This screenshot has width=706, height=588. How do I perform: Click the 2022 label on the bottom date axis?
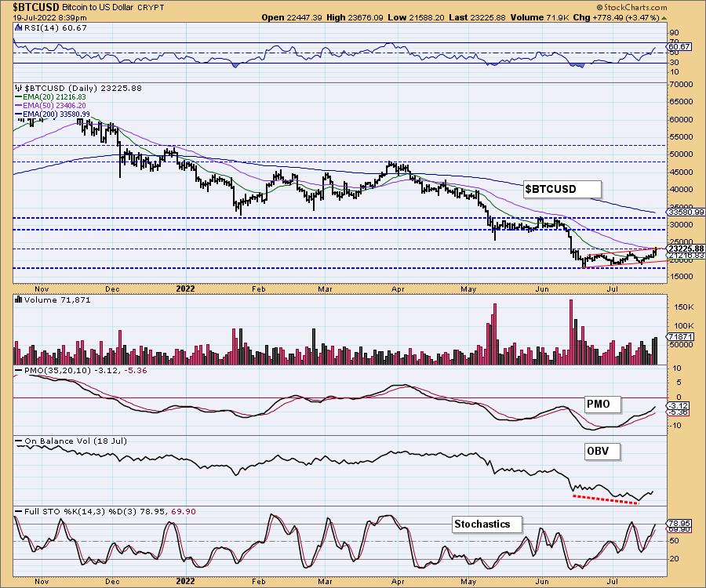185,581
